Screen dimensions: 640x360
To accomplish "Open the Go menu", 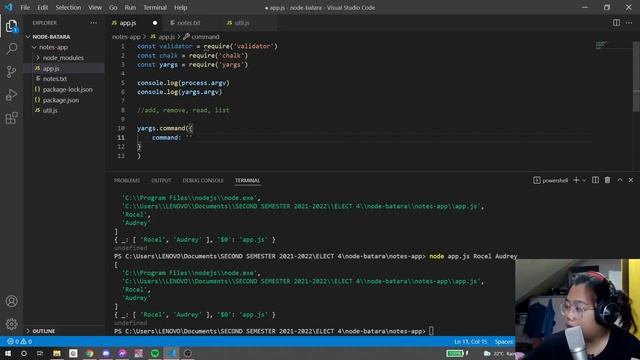I will point(113,7).
